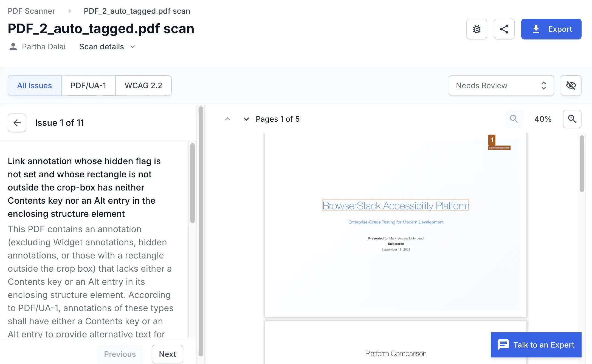Viewport: 592px width, 364px height.
Task: Select the All Issues tab
Action: [x=35, y=86]
